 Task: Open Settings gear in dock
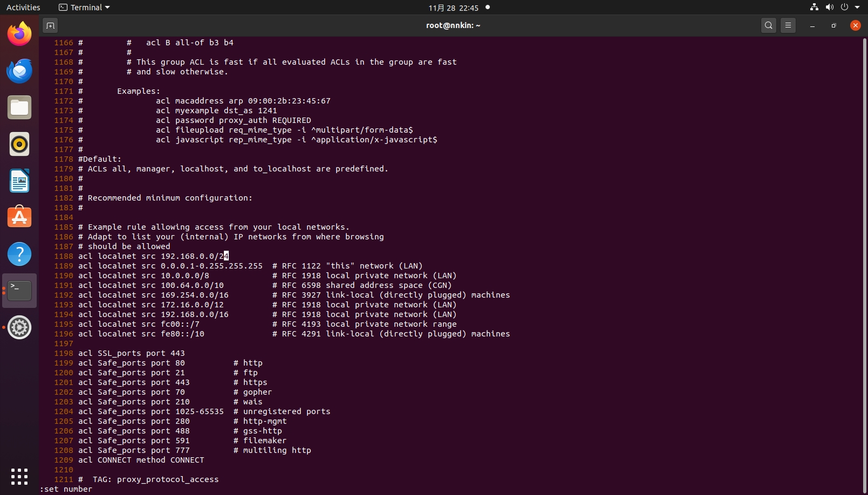pos(19,328)
